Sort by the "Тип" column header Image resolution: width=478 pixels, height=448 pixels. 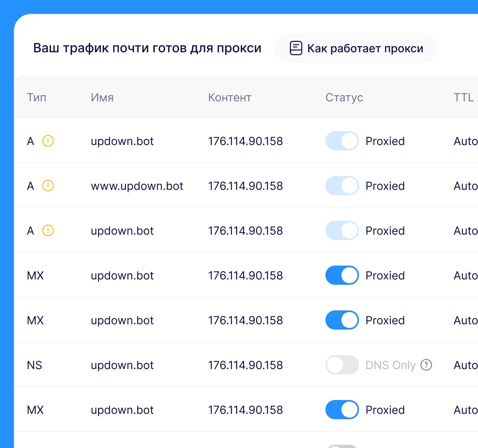pos(37,98)
